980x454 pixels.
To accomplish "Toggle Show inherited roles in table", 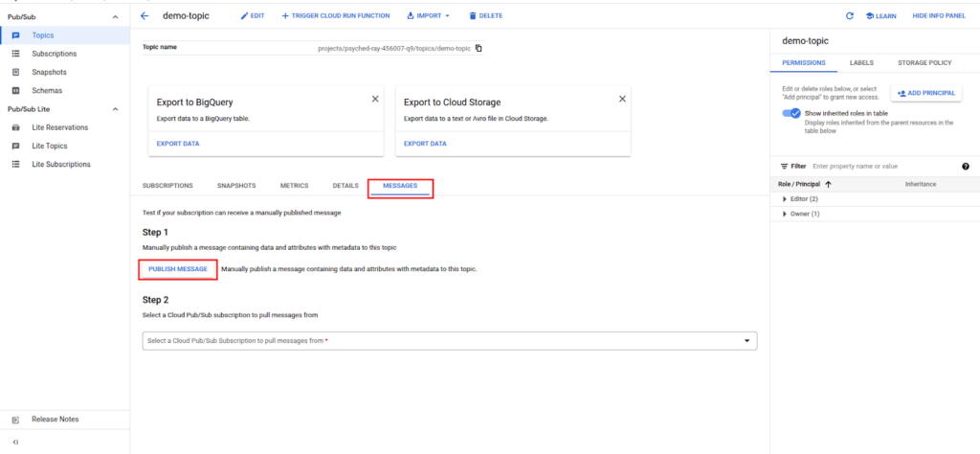I will [791, 113].
